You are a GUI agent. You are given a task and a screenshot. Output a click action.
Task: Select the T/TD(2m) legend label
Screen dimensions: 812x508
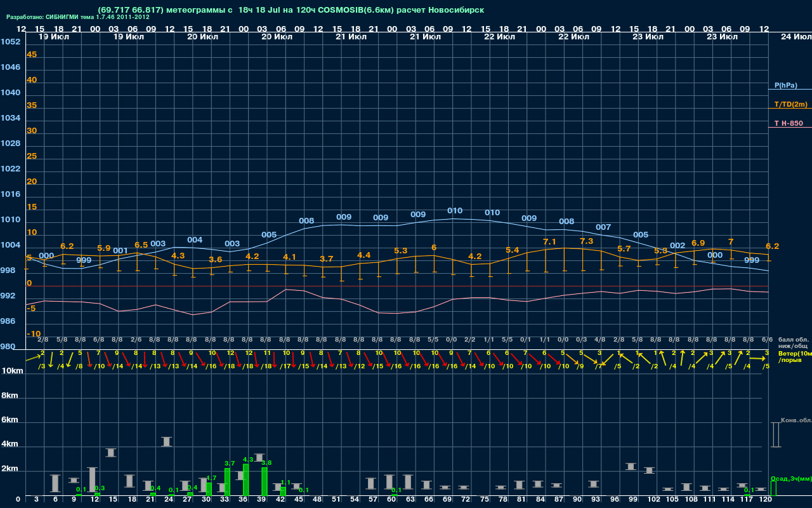791,104
